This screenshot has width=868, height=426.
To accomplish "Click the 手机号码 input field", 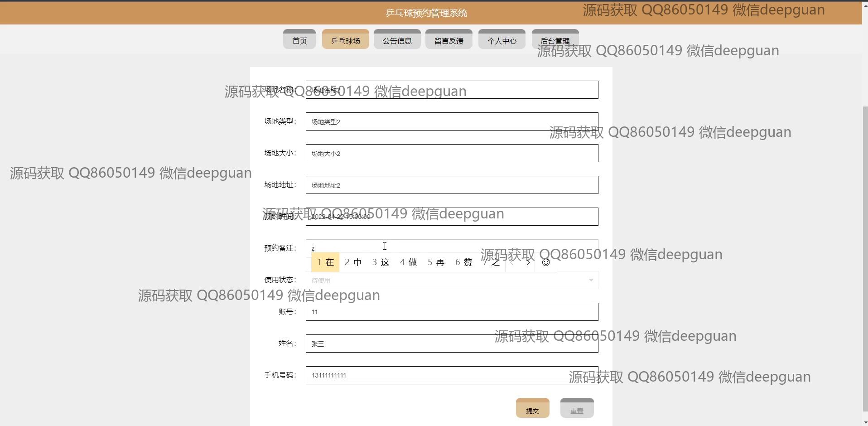I will [x=452, y=375].
